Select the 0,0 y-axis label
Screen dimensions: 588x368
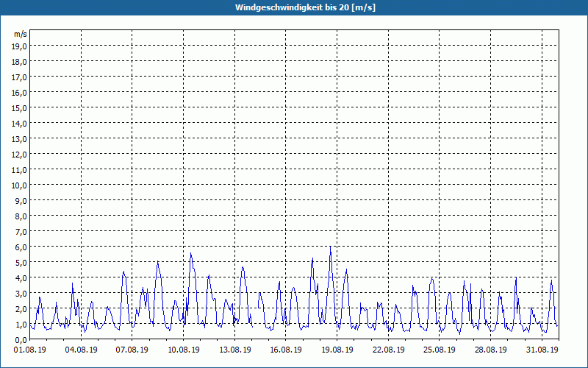click(22, 340)
